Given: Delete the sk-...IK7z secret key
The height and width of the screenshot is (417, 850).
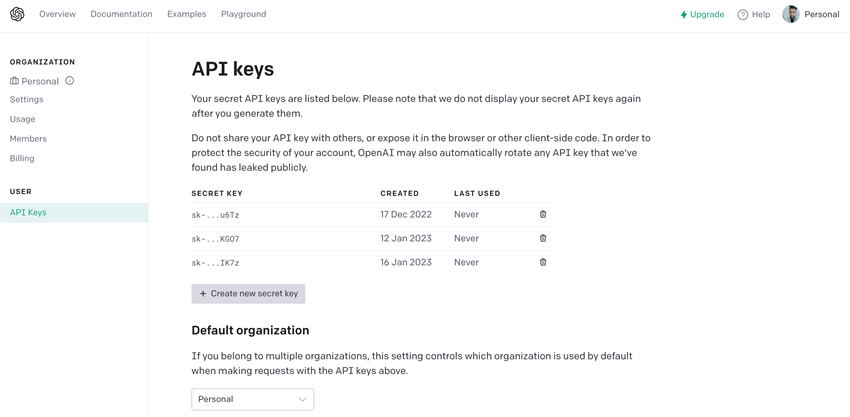Looking at the screenshot, I should (x=543, y=262).
